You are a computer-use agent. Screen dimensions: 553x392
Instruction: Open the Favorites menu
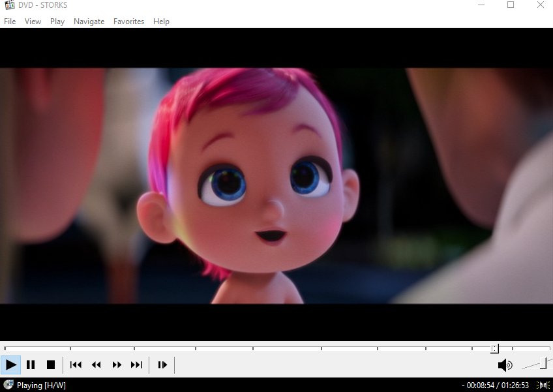click(x=128, y=22)
